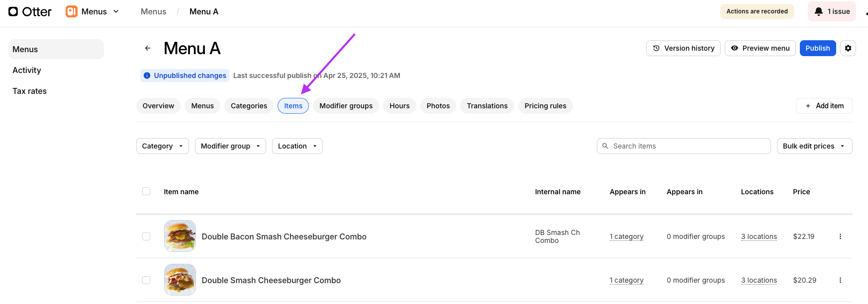Go to the Pricing rules tab

[545, 106]
